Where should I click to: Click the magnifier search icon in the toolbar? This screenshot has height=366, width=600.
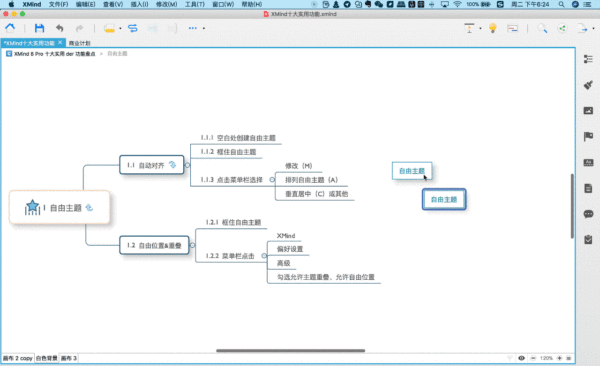(x=542, y=28)
